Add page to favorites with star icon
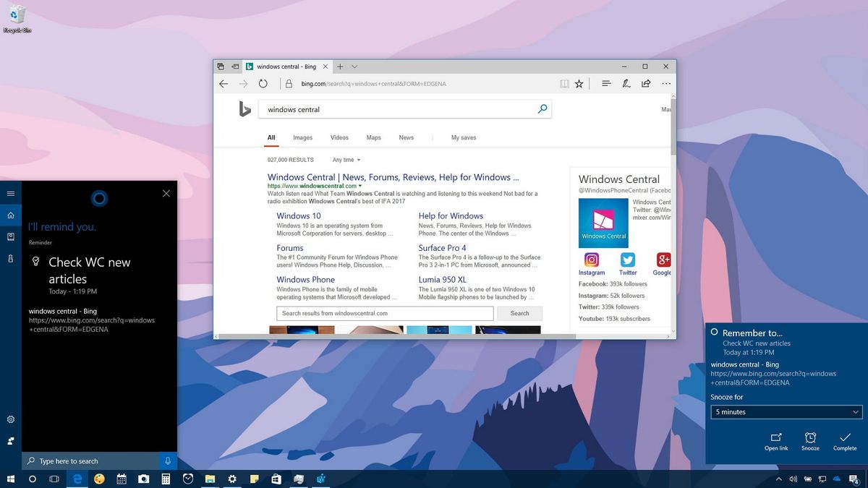This screenshot has height=488, width=868. (x=579, y=84)
